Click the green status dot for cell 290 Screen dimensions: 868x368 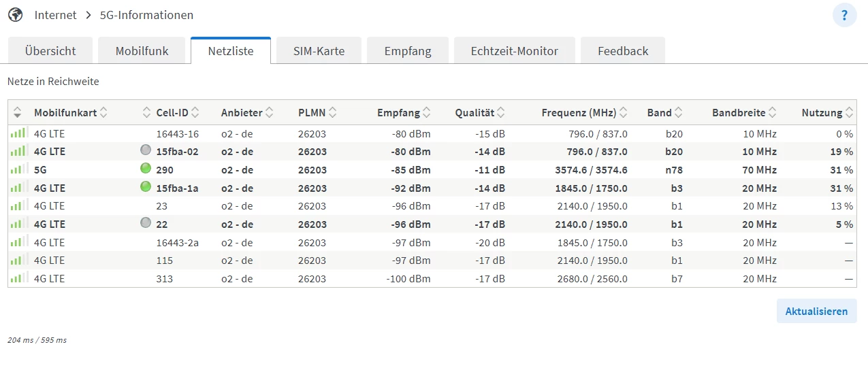tap(145, 169)
